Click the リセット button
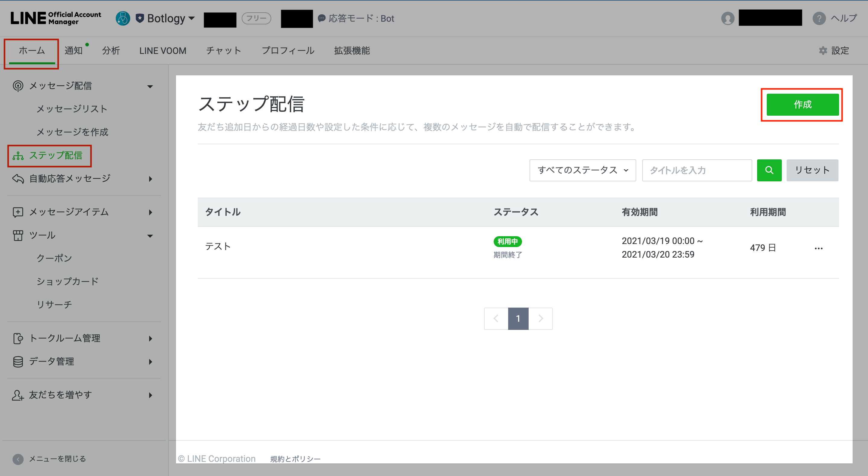Screen dimensions: 868x476 (812, 170)
